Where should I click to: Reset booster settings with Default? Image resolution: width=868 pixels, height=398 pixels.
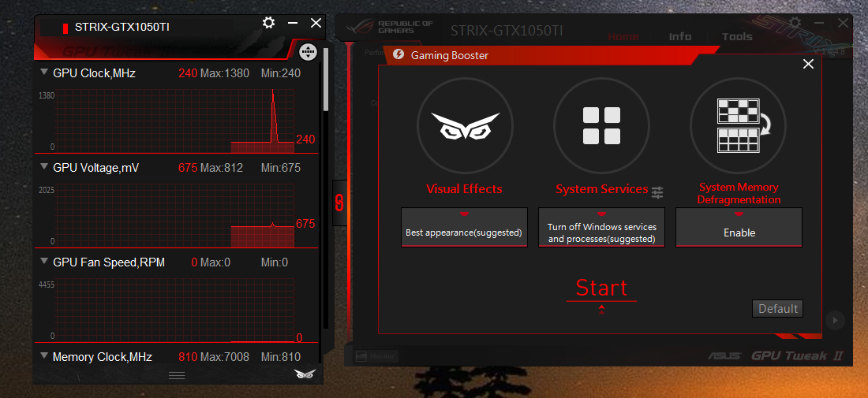click(778, 308)
